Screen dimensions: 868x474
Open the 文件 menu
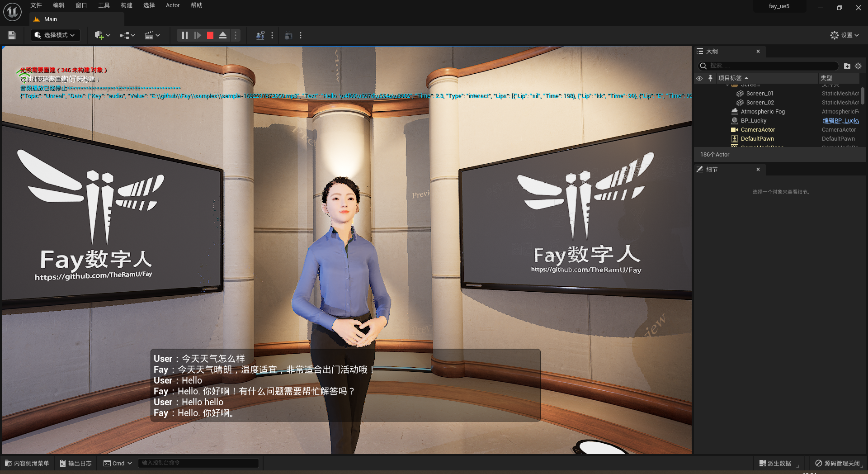[x=36, y=5]
